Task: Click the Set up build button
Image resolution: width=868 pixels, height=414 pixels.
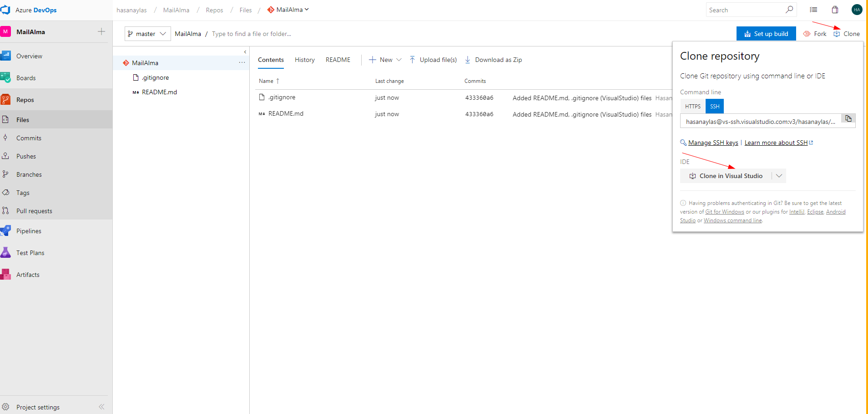Action: 766,34
